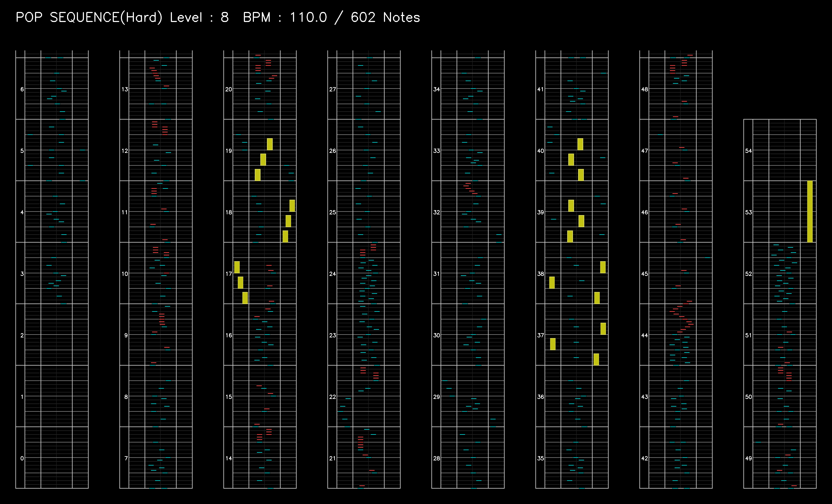
Task: Click measure number 52 label
Action: (749, 274)
